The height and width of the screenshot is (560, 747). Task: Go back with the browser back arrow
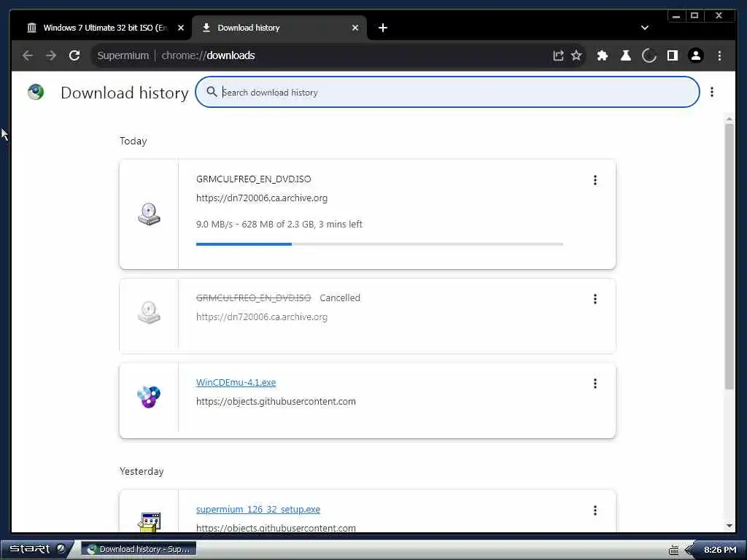tap(28, 55)
